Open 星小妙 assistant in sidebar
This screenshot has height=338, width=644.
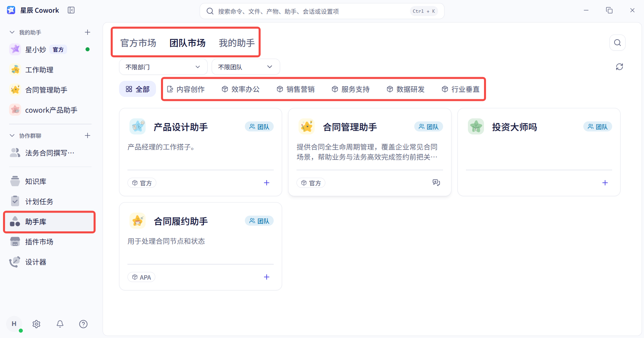point(50,50)
